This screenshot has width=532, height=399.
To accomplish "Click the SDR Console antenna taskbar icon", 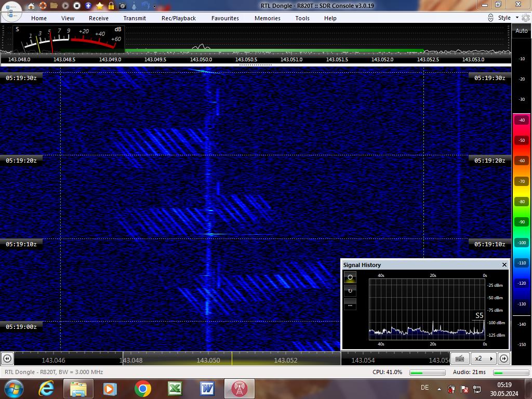I will pos(239,389).
